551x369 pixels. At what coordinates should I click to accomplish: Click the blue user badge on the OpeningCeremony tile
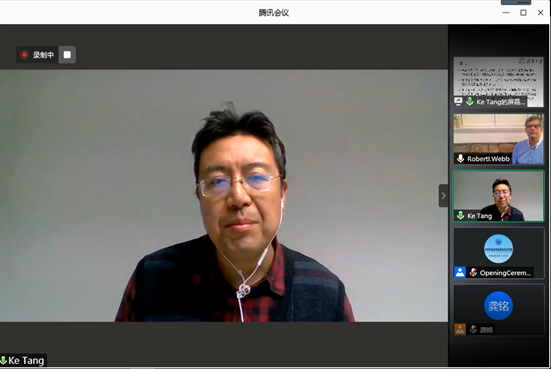click(x=460, y=272)
